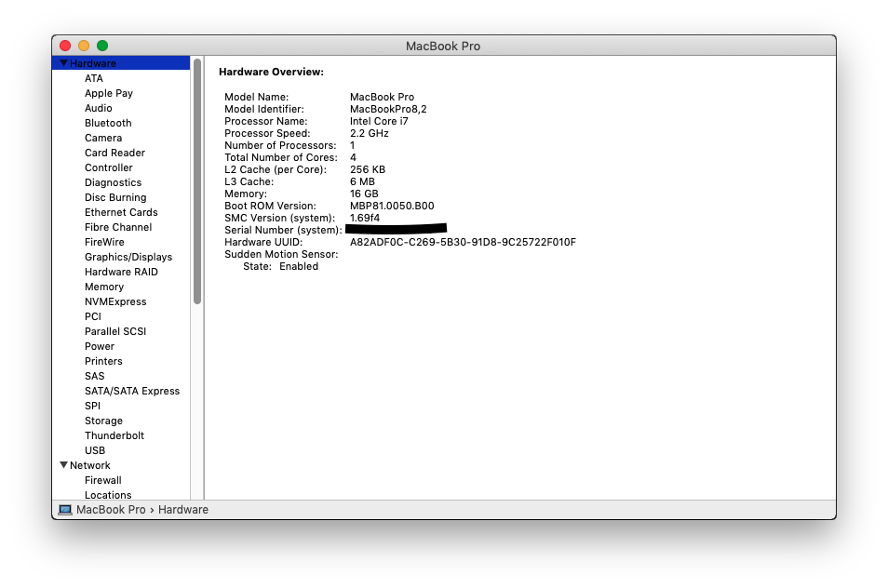This screenshot has width=888, height=588.
Task: Click the sidebar vertical scrollbar
Action: tap(197, 181)
